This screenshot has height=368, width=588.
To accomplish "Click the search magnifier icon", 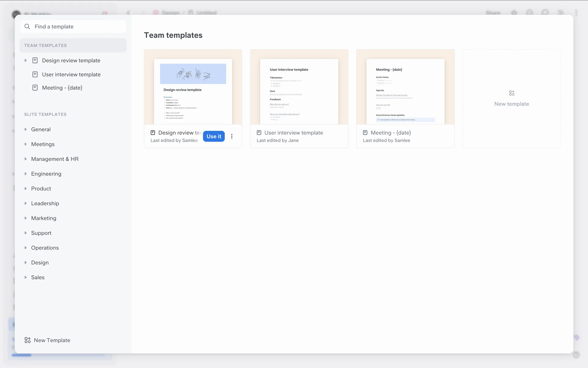I will [x=27, y=27].
